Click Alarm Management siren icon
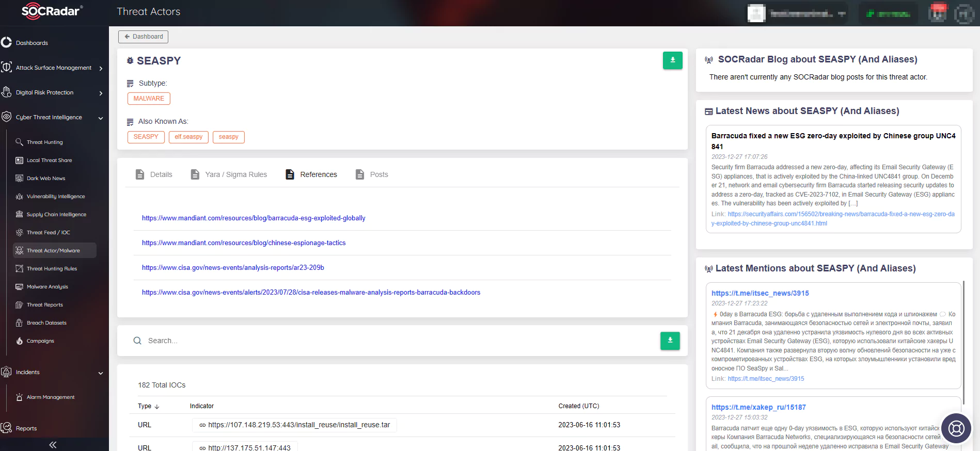This screenshot has height=451, width=980. (19, 397)
